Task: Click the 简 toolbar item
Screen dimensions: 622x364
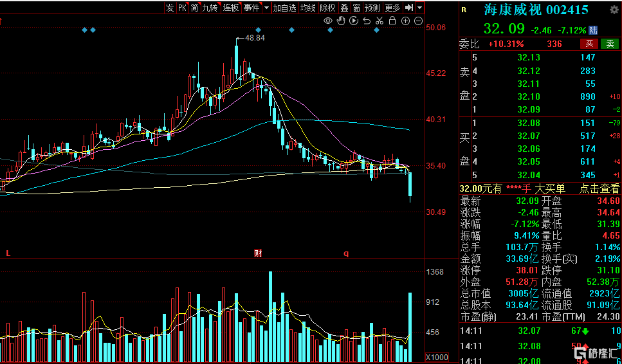Action: [x=194, y=8]
